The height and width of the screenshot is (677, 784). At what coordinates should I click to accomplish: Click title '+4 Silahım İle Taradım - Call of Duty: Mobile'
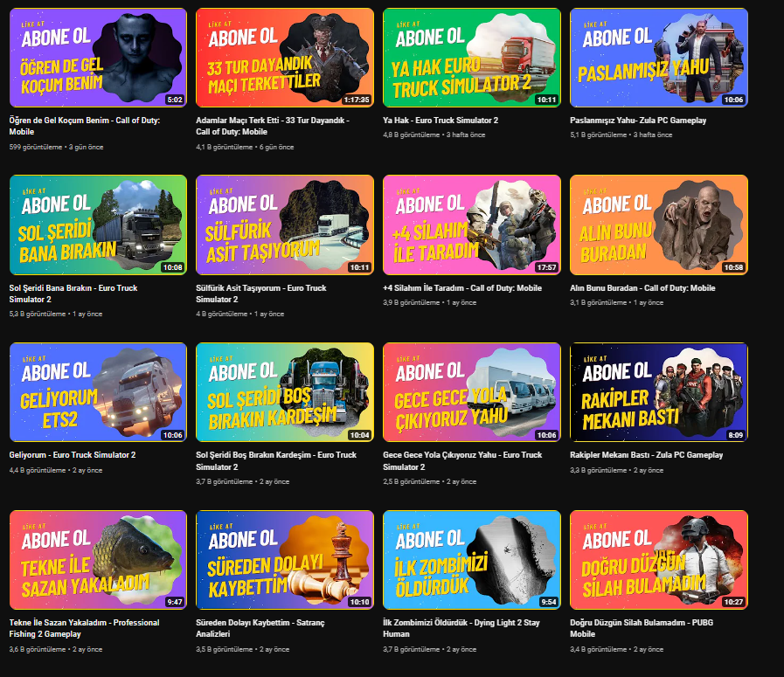point(462,287)
